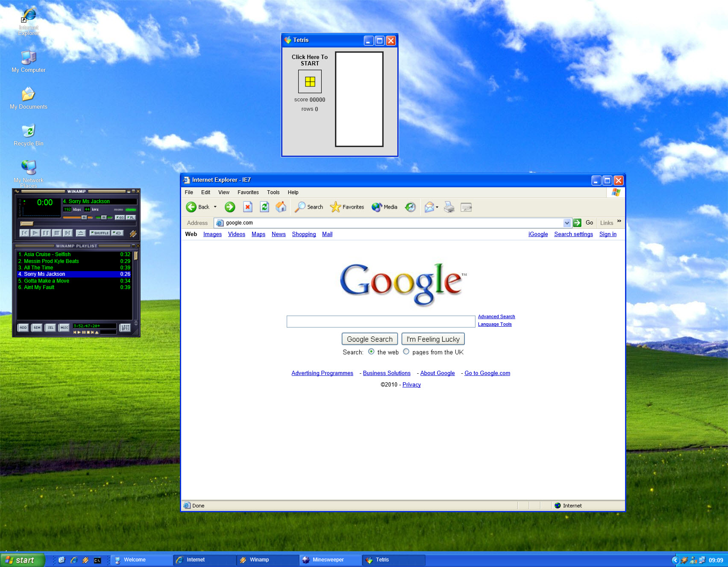Select 'the web' search radio button

click(x=371, y=351)
